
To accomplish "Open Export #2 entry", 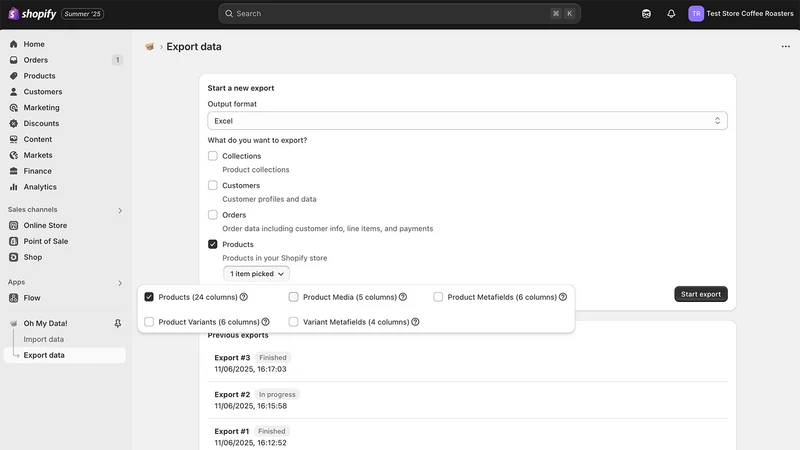I will click(467, 400).
